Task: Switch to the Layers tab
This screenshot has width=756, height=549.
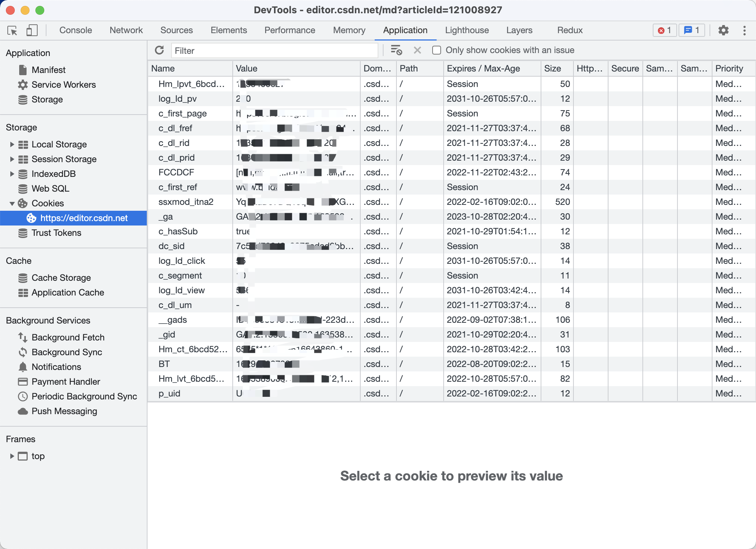Action: pyautogui.click(x=519, y=30)
